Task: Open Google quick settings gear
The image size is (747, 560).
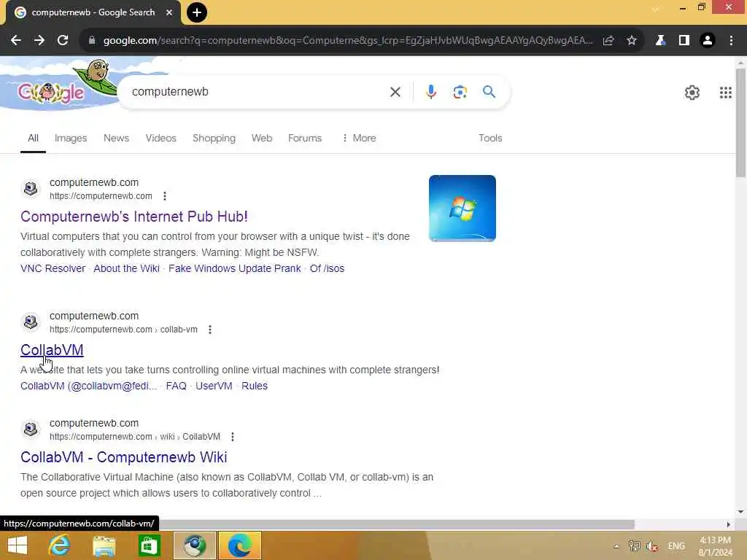Action: click(692, 93)
